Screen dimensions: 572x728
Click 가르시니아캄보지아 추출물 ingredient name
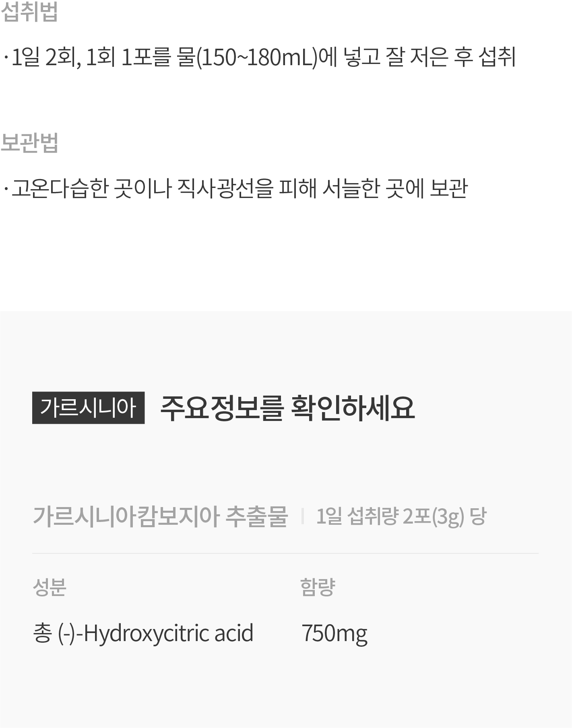pos(160,516)
